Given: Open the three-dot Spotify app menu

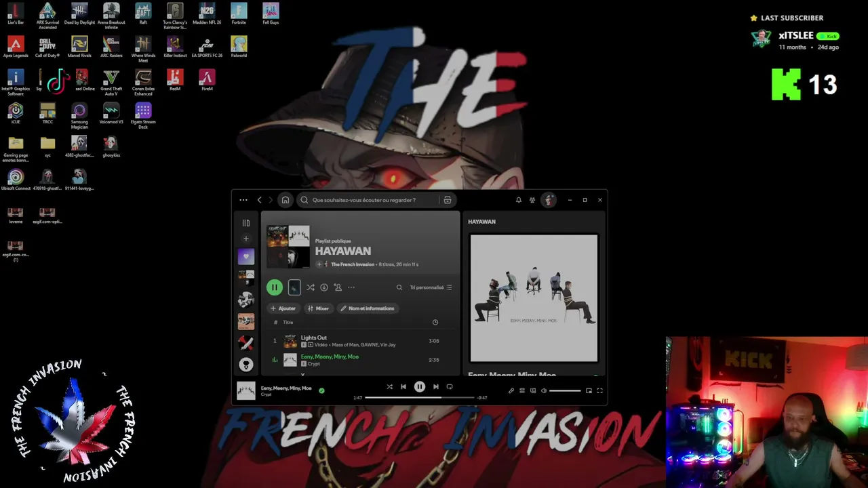Looking at the screenshot, I should click(243, 200).
